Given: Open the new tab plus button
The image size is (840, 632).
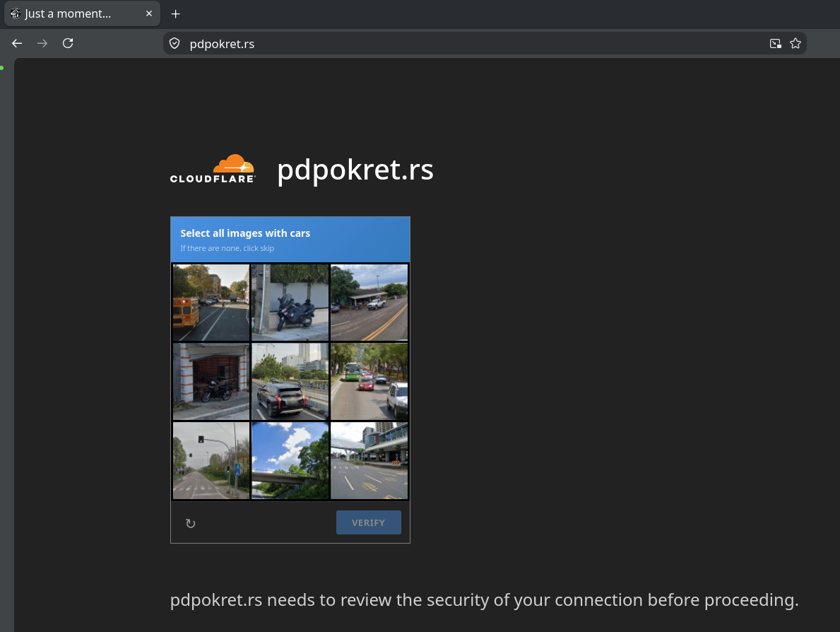Looking at the screenshot, I should (x=176, y=14).
